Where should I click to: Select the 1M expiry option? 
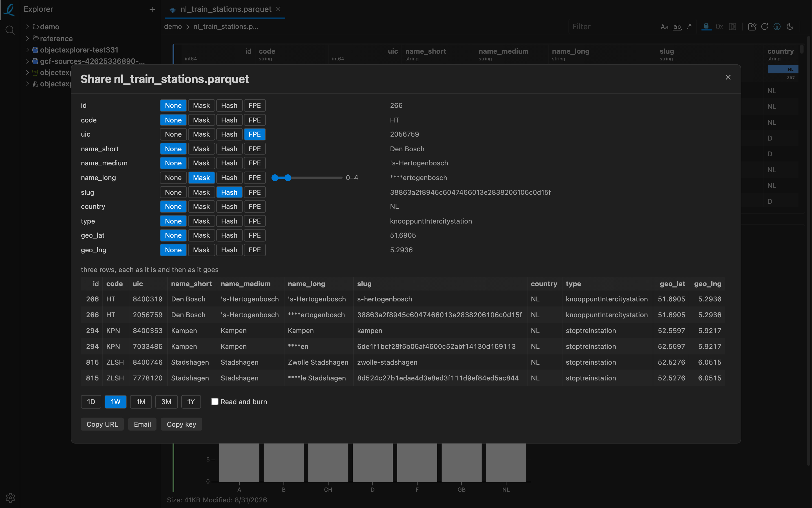click(141, 402)
